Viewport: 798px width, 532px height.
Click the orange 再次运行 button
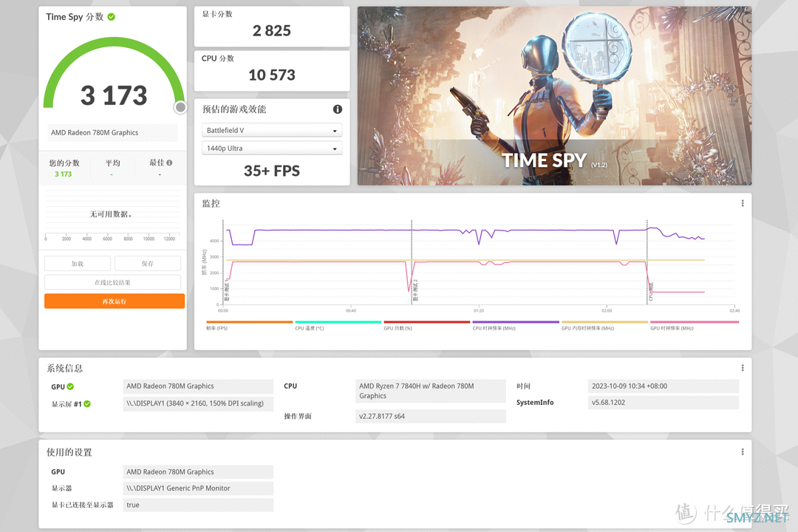click(x=115, y=301)
